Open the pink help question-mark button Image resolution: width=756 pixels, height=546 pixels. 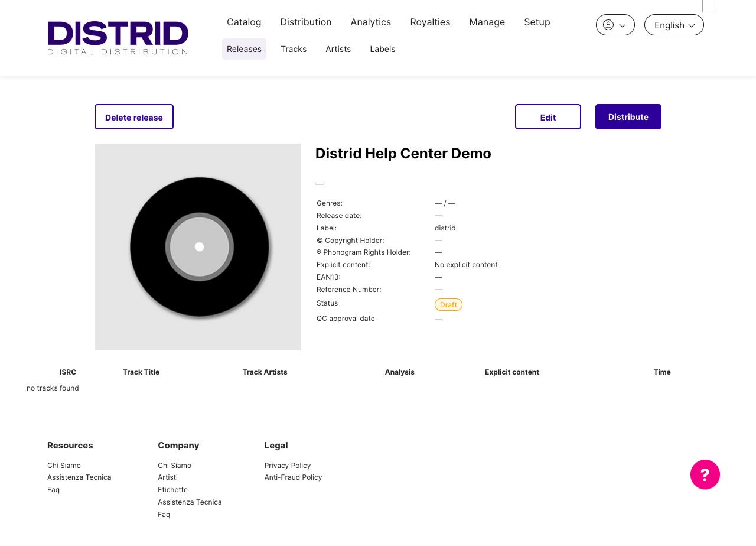705,474
